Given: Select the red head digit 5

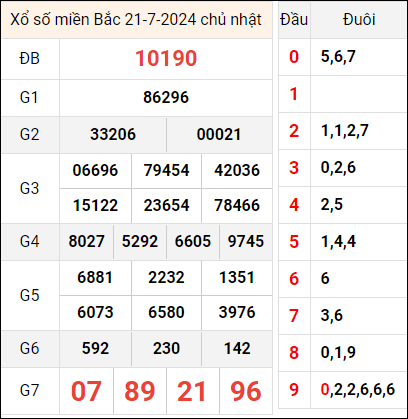Looking at the screenshot, I should click(x=294, y=242).
